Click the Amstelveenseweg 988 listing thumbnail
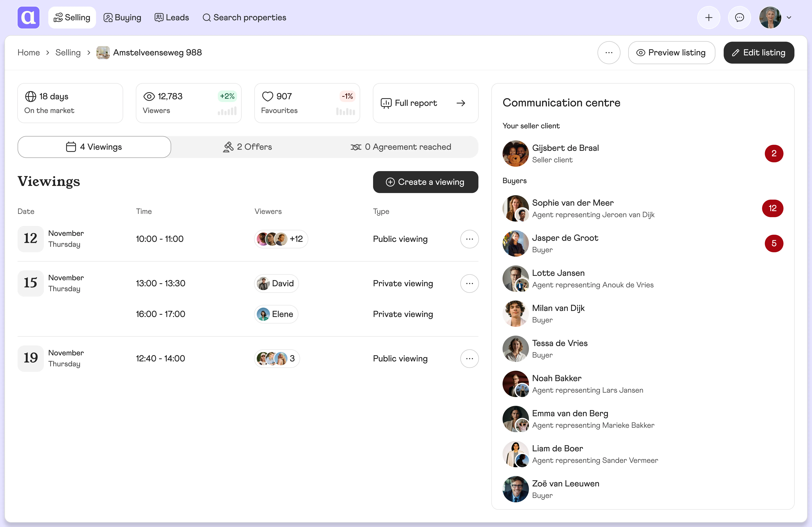The image size is (812, 527). pyautogui.click(x=103, y=53)
